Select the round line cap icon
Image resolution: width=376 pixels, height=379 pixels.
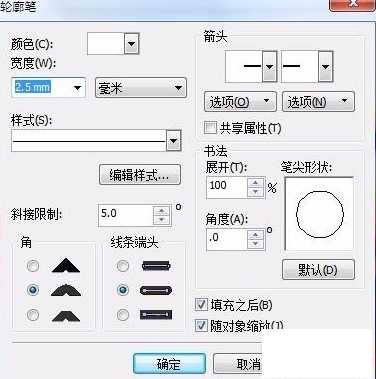156,290
